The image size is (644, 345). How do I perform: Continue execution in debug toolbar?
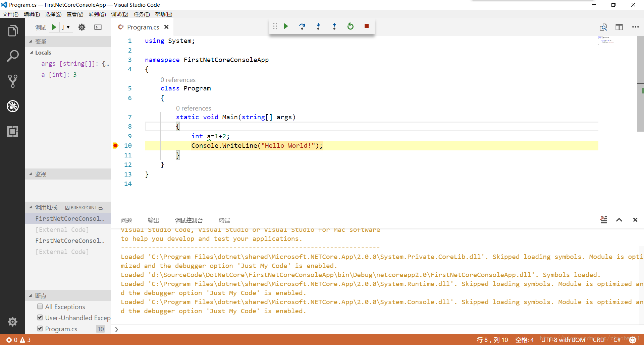click(x=286, y=26)
